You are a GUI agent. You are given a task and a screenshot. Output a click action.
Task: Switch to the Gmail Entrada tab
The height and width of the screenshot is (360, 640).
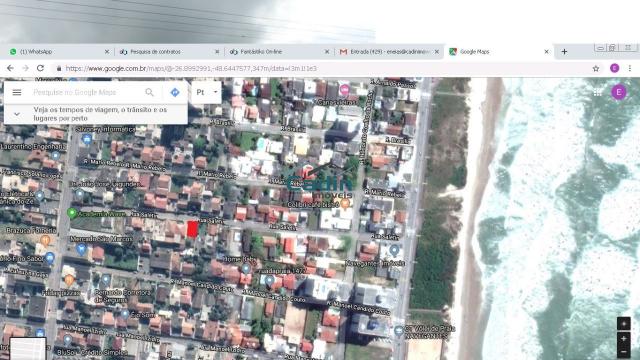[388, 52]
